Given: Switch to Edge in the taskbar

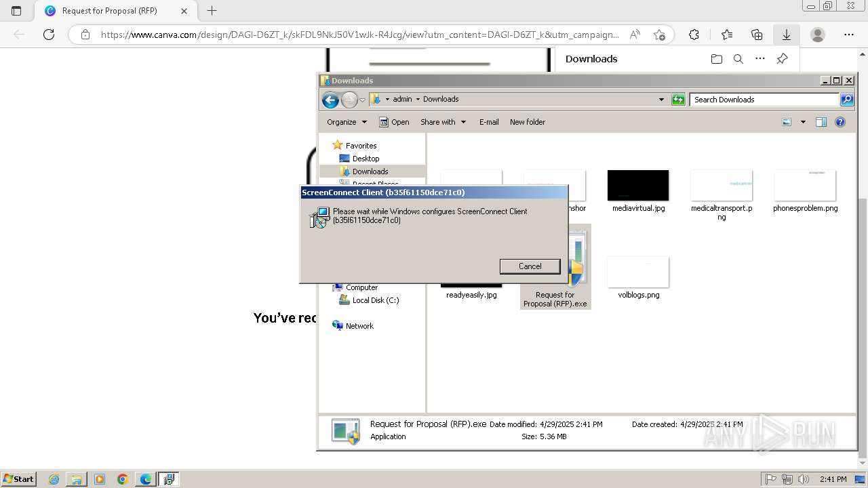Looking at the screenshot, I should (x=146, y=479).
